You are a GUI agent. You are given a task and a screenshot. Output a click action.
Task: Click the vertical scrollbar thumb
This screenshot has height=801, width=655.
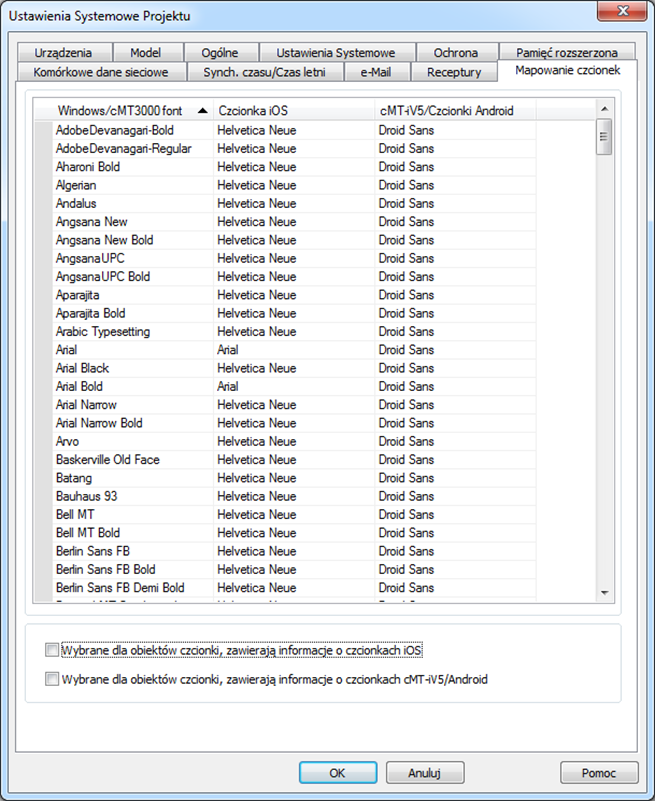click(x=604, y=136)
